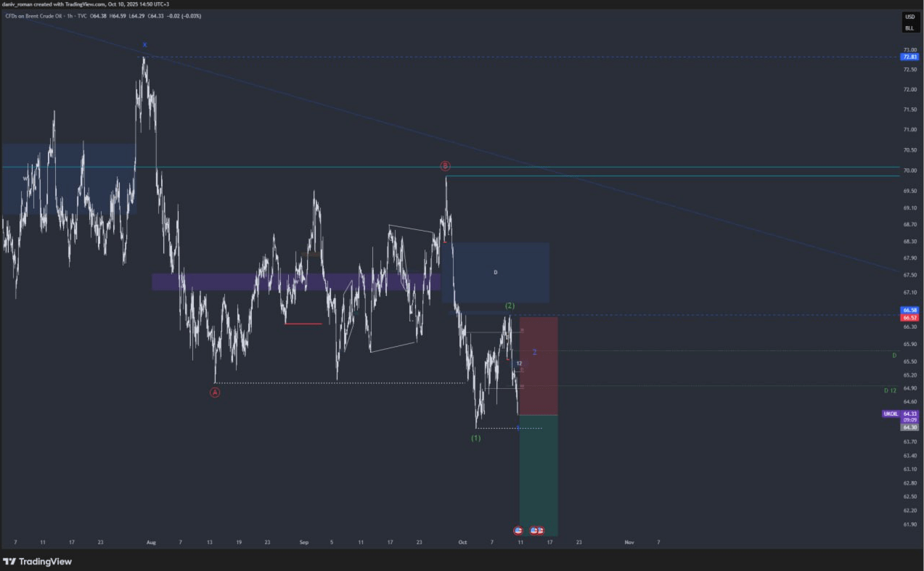Select the purple horizontal zone rectangle
Screen dimensions: 924x571
[290, 282]
